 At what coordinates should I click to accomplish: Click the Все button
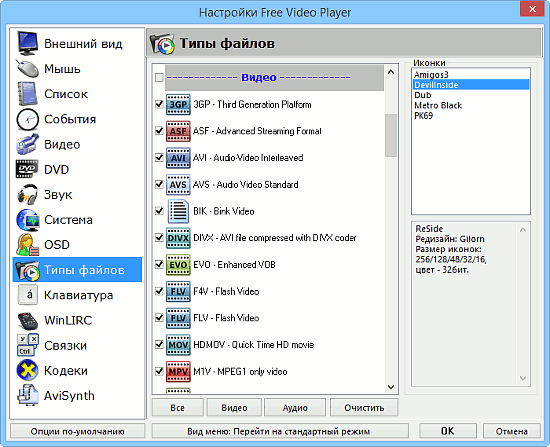coord(177,408)
